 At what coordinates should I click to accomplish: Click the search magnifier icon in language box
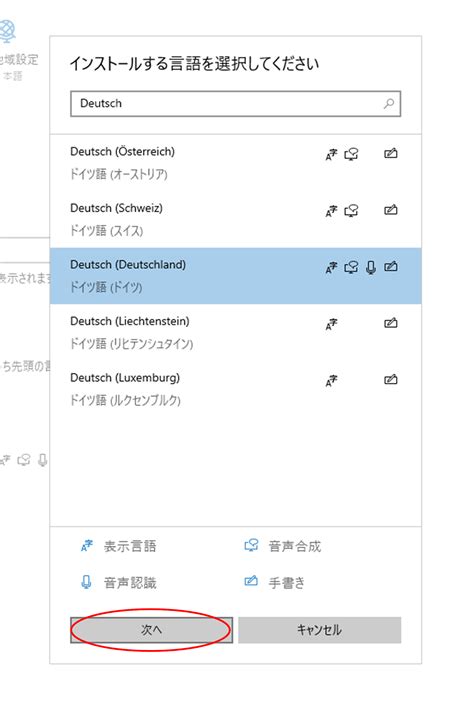point(389,104)
